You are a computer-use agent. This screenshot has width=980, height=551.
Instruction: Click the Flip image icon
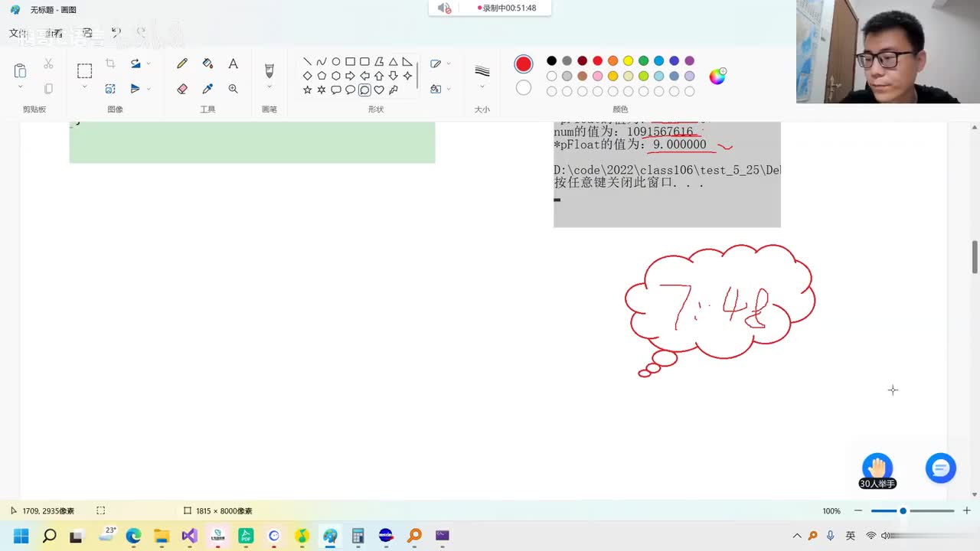pyautogui.click(x=136, y=89)
